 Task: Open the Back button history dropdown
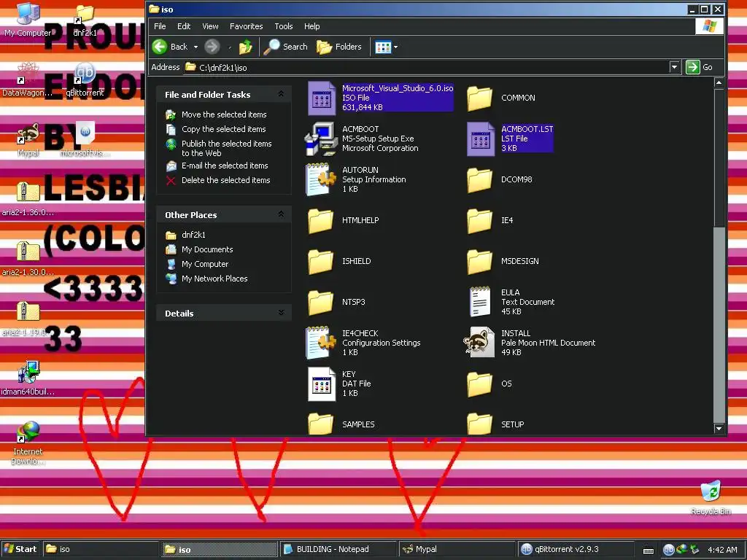[196, 47]
